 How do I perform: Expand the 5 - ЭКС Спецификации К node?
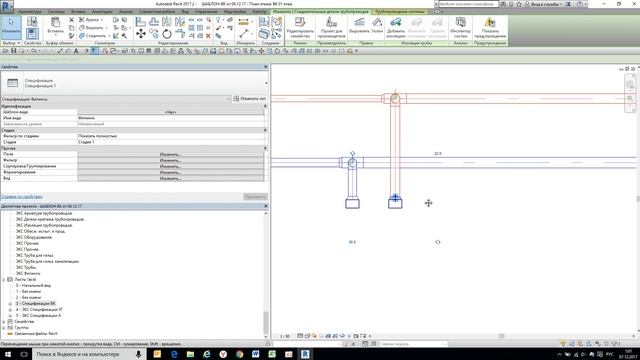pyautogui.click(x=10, y=316)
